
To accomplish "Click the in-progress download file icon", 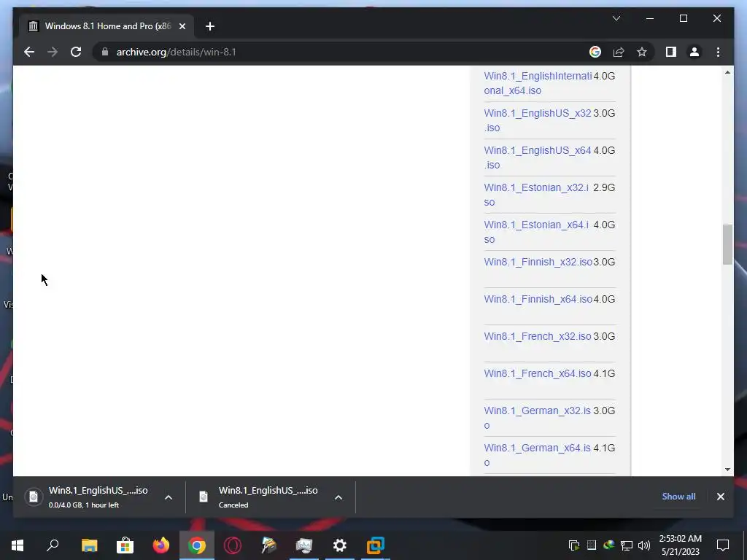I will [x=34, y=497].
